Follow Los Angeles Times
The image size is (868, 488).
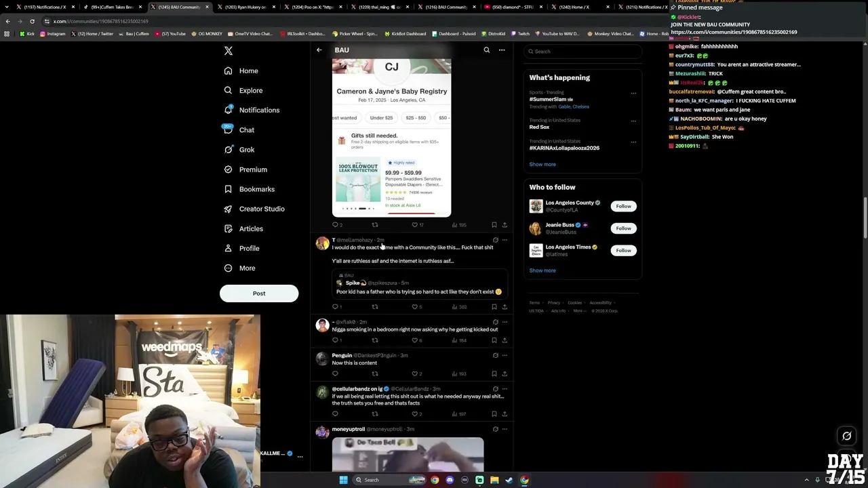coord(623,251)
